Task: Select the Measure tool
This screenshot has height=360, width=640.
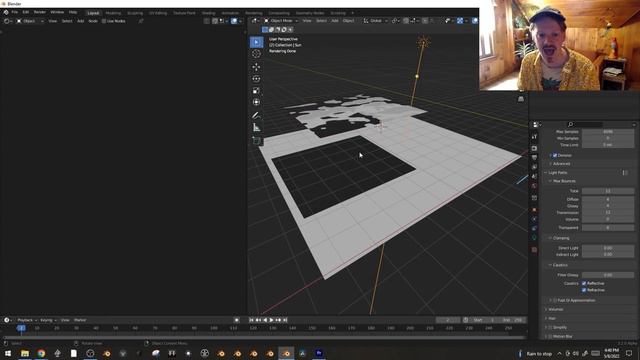Action: [256, 128]
